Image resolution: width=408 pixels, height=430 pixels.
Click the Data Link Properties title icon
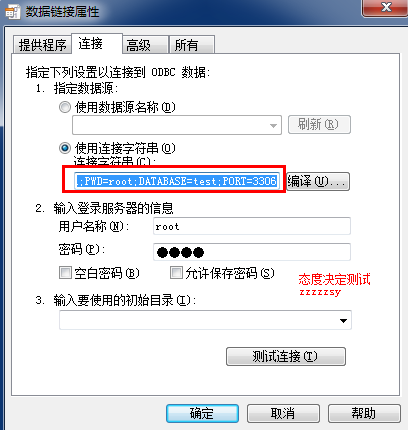pyautogui.click(x=13, y=12)
